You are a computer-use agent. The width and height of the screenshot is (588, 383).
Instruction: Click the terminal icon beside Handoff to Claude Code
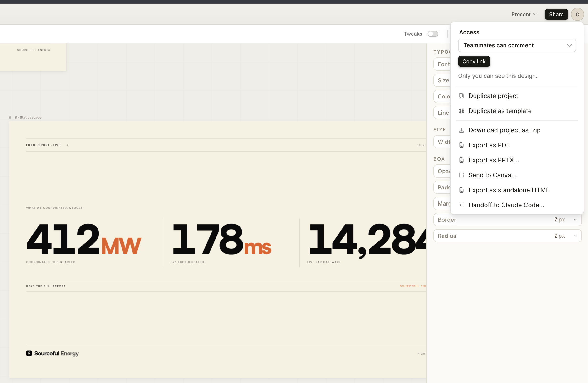[x=461, y=205]
